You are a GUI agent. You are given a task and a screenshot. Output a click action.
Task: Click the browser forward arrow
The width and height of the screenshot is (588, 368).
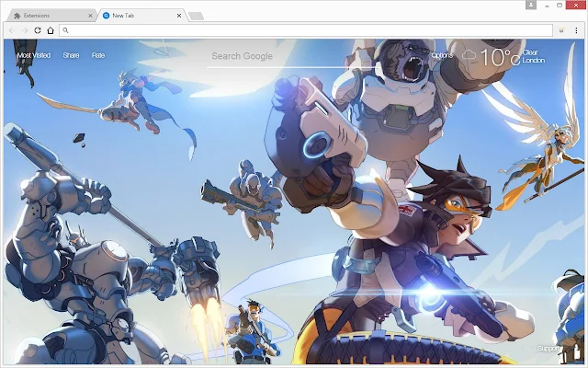point(25,30)
